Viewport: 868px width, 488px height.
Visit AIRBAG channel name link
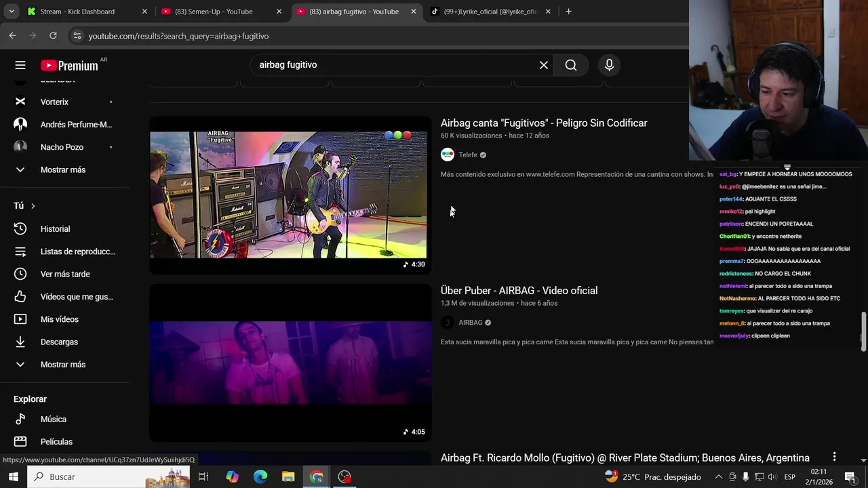pos(471,323)
